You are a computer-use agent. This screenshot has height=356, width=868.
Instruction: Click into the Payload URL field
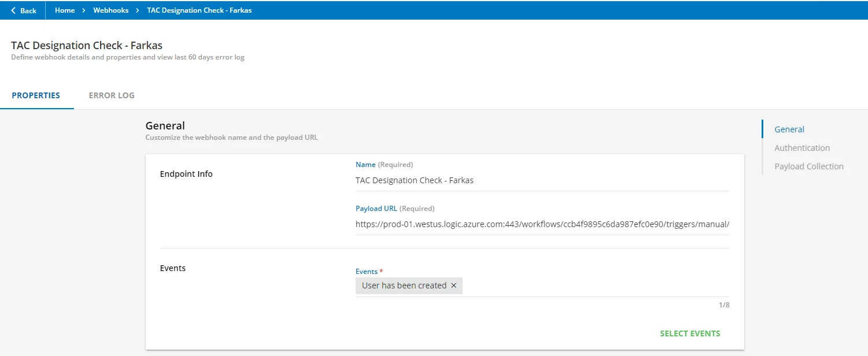point(542,224)
